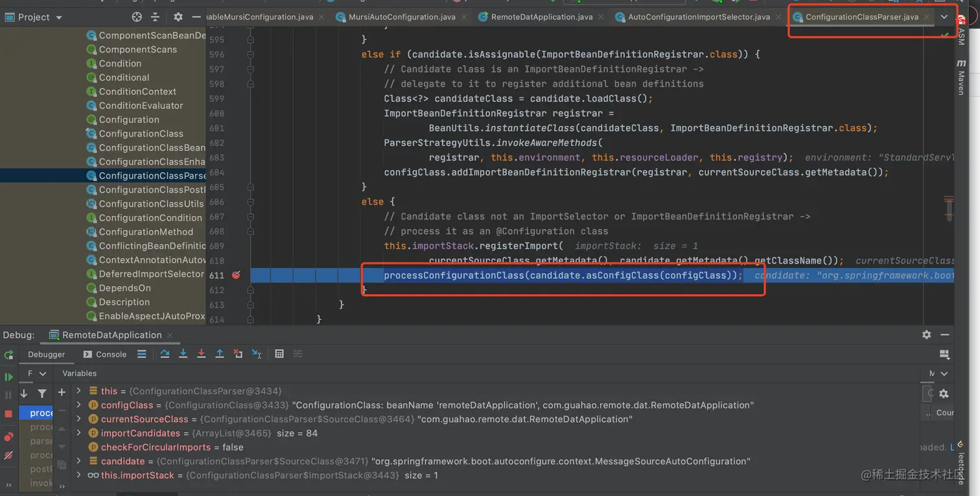980x496 pixels.
Task: Close the RemoteDatApplication.java editor tab
Action: 602,17
